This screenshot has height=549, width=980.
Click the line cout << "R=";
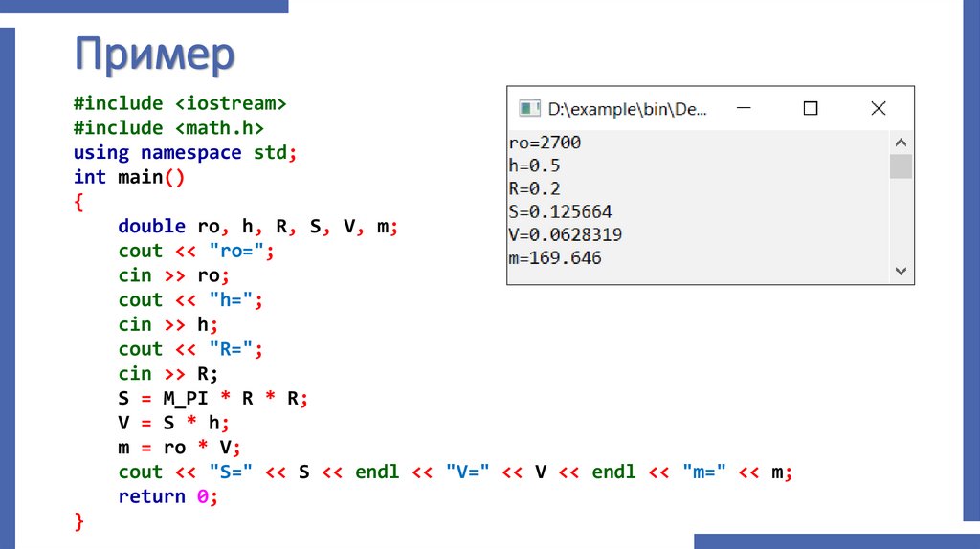(190, 349)
